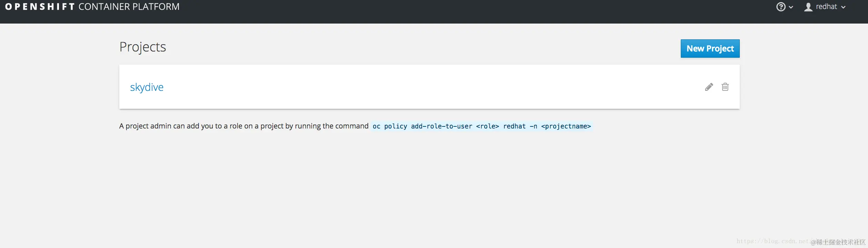Delete the skydive project via trash icon
Viewport: 868px width, 248px height.
[725, 87]
